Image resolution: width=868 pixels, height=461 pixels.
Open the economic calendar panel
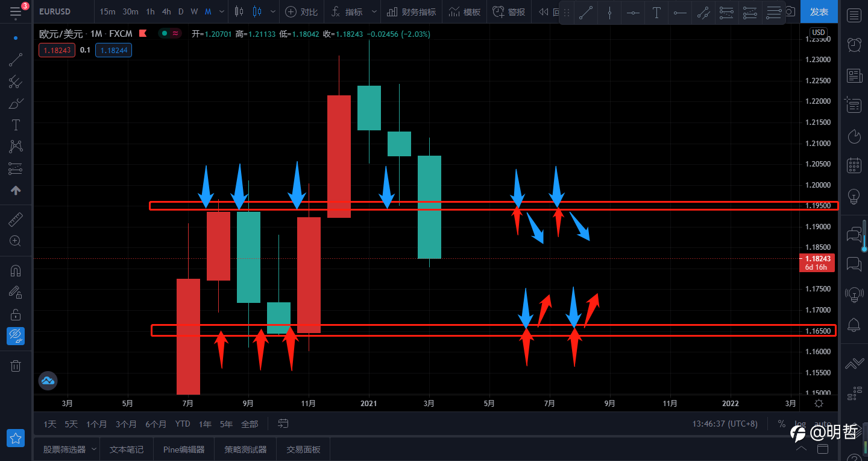[854, 166]
